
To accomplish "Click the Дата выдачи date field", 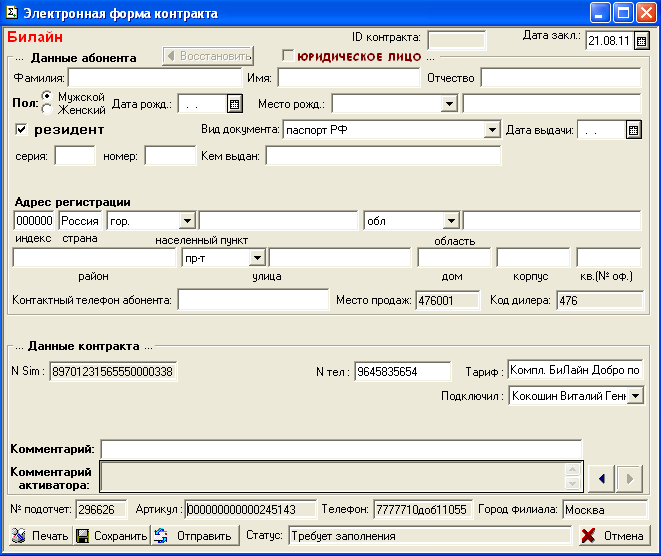I will click(601, 130).
